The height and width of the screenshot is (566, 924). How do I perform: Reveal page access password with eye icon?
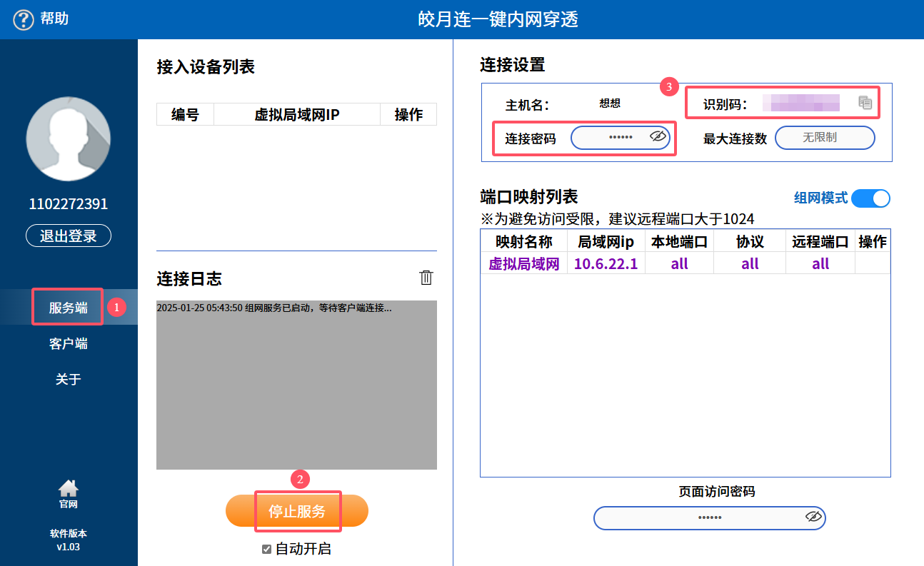pyautogui.click(x=813, y=517)
